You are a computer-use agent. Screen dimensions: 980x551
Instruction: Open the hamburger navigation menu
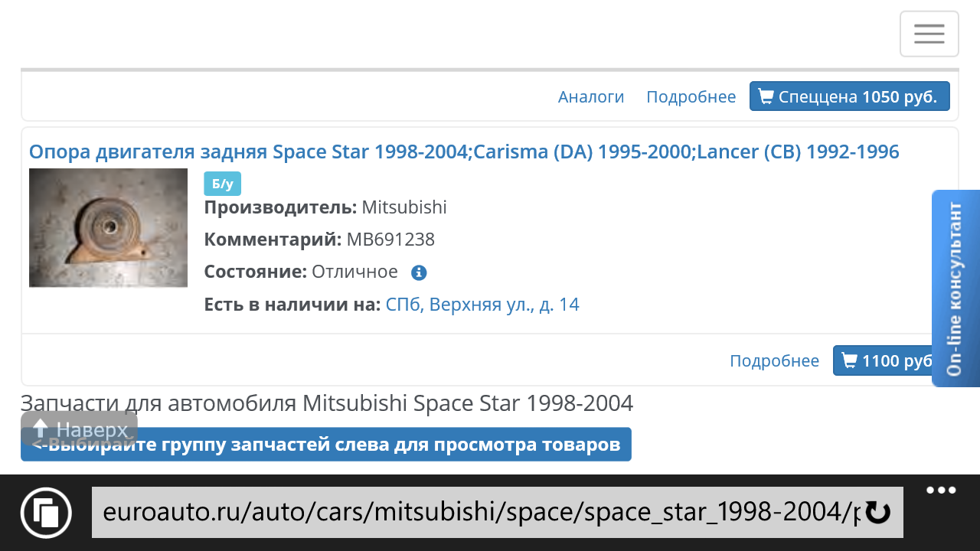pos(929,34)
